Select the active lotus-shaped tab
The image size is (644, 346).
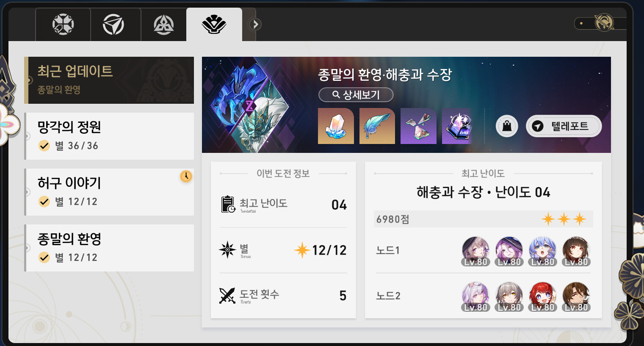(214, 24)
